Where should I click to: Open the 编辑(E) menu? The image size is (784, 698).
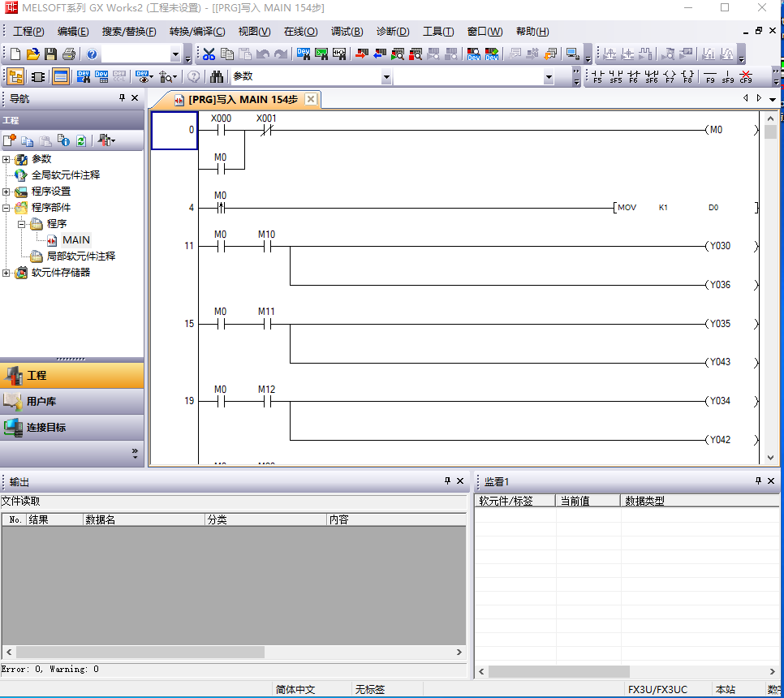[x=73, y=32]
